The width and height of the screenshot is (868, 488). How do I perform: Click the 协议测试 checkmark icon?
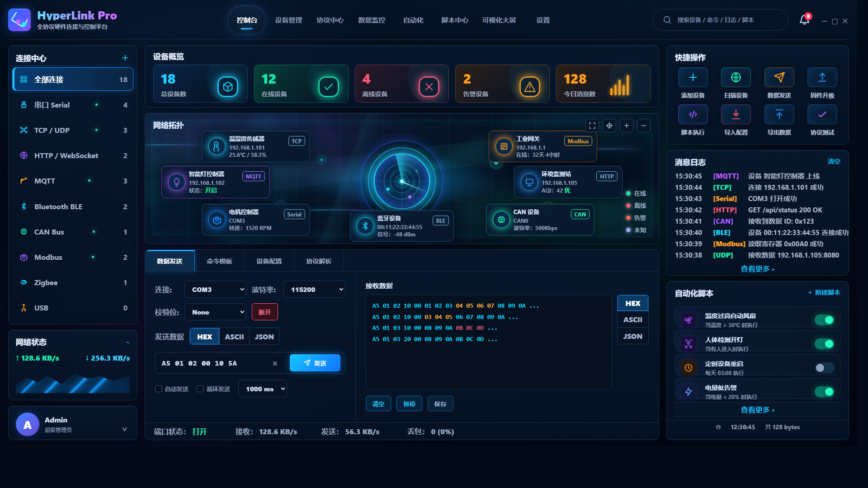tap(822, 114)
